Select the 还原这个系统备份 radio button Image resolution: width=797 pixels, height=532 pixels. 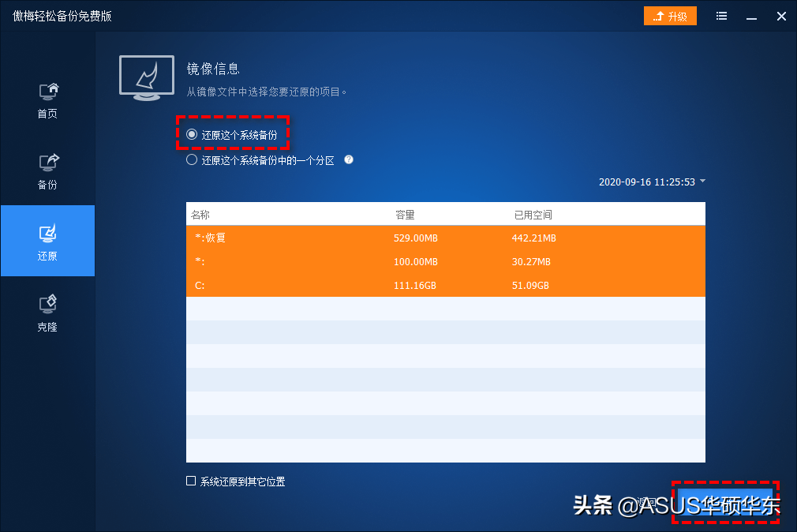pos(192,133)
